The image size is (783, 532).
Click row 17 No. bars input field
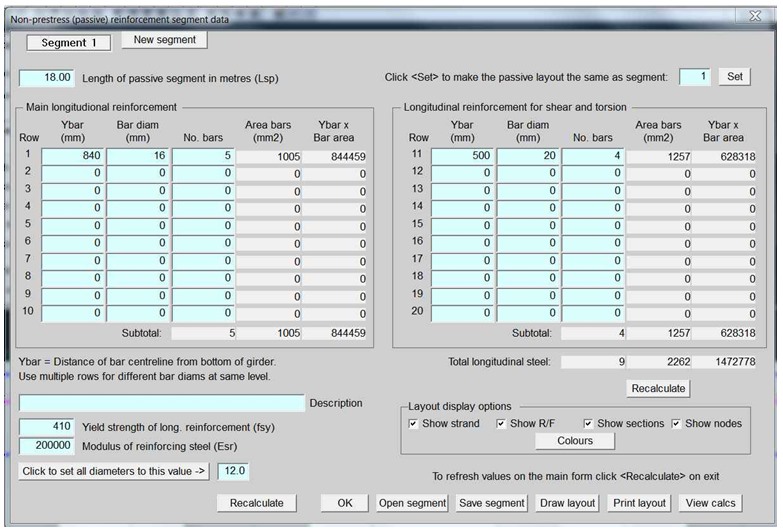click(x=593, y=261)
